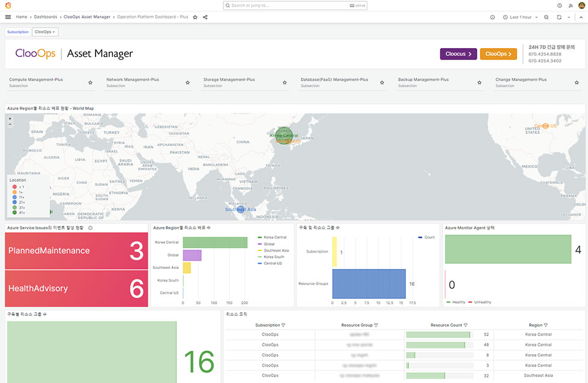Click the orange ClooOps button
588x383 pixels.
tap(499, 54)
